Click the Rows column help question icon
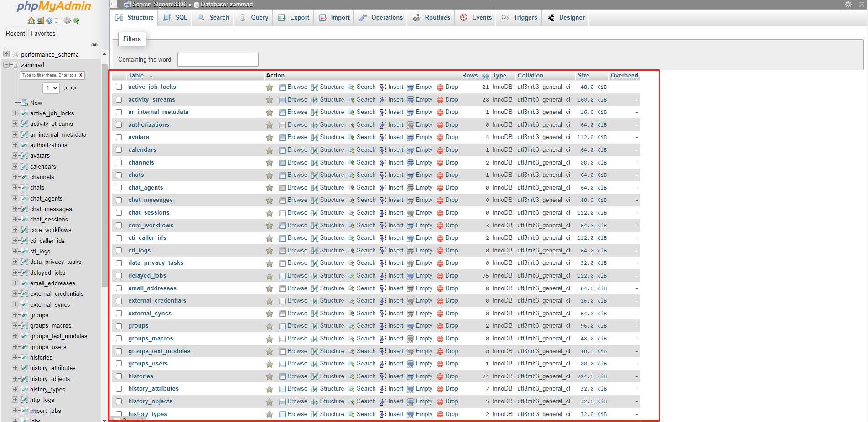This screenshot has width=868, height=422. click(x=485, y=76)
